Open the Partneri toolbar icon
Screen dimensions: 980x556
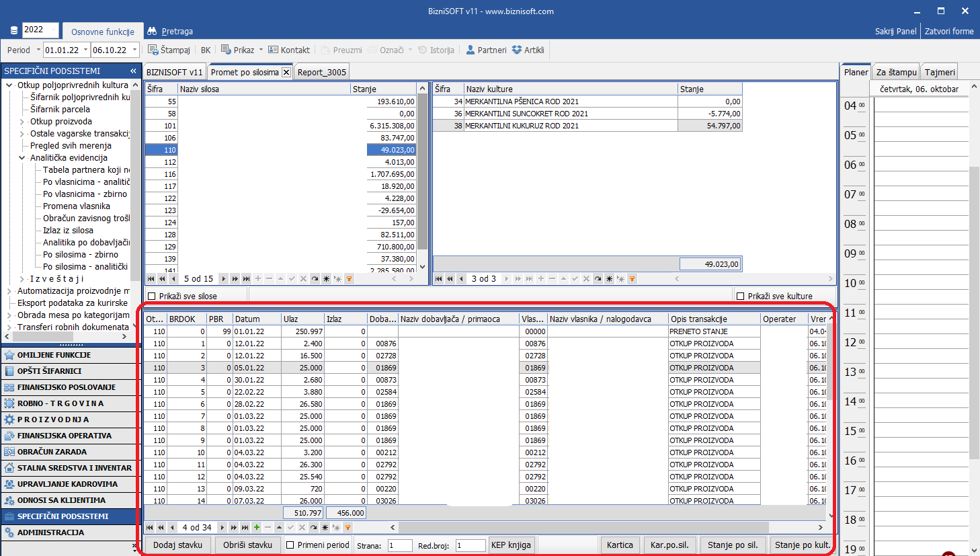tap(471, 50)
